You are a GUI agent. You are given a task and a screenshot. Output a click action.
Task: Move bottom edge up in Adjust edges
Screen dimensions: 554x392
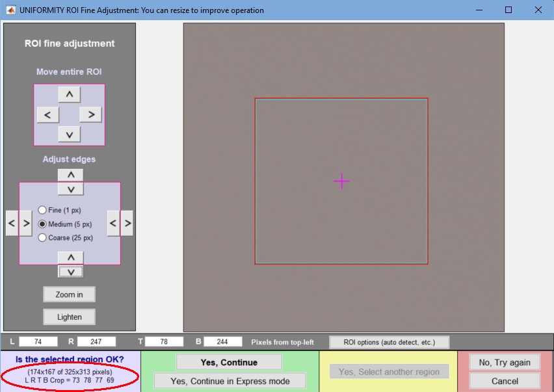(x=71, y=257)
